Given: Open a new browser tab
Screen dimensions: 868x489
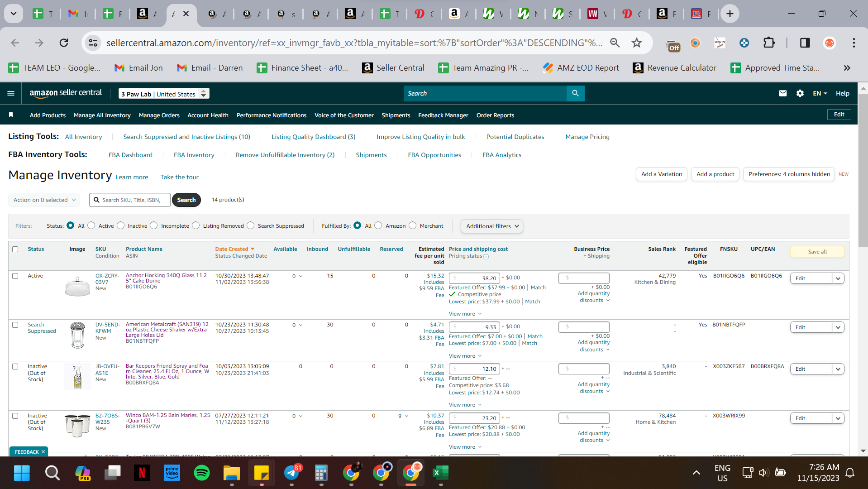Looking at the screenshot, I should [x=730, y=14].
